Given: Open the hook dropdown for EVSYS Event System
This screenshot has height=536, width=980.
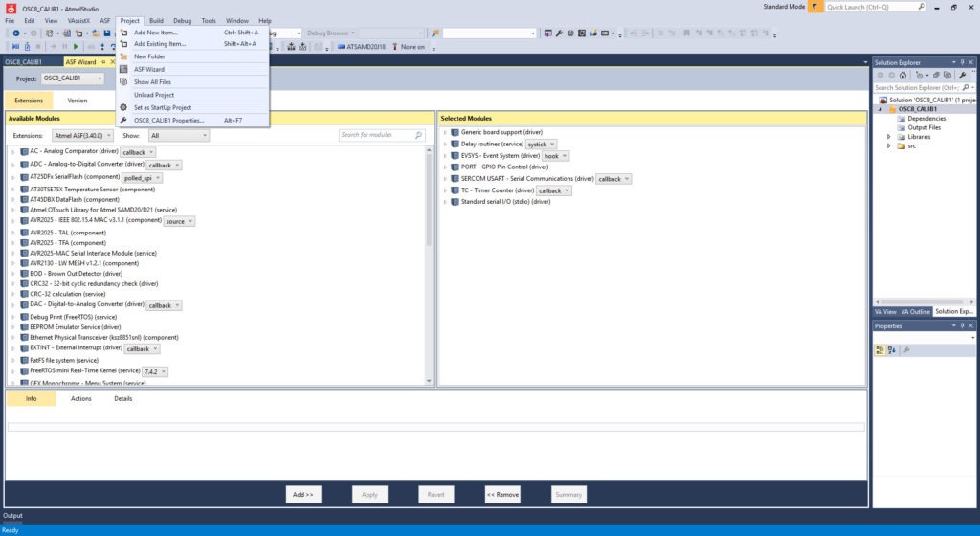Looking at the screenshot, I should pyautogui.click(x=556, y=156).
